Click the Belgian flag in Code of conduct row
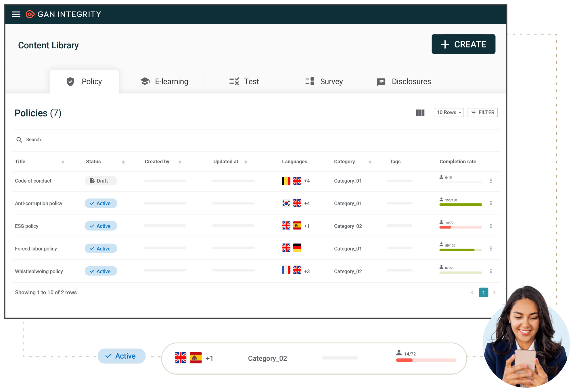Viewport: 575px width, 392px height. click(x=286, y=181)
